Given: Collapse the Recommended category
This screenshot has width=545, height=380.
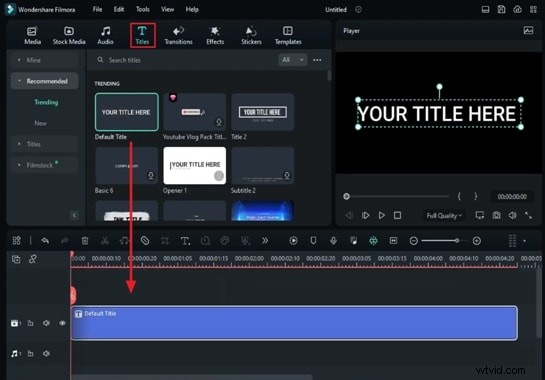Looking at the screenshot, I should coord(44,81).
